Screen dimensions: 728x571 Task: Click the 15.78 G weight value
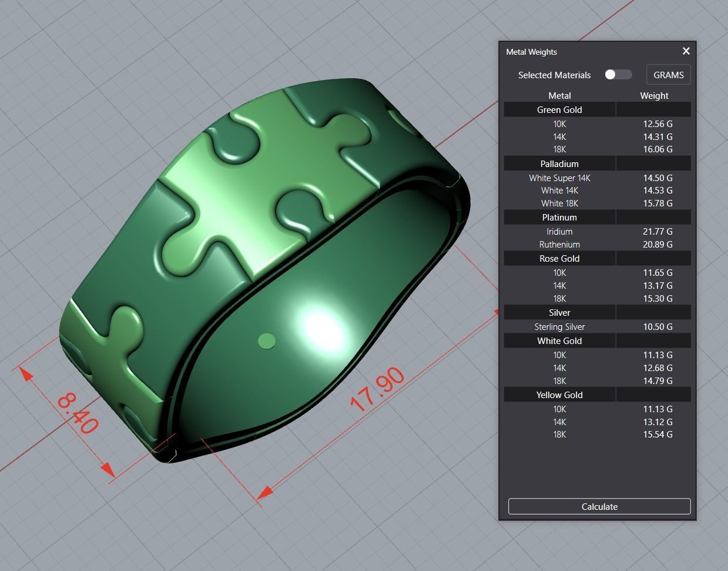[657, 203]
